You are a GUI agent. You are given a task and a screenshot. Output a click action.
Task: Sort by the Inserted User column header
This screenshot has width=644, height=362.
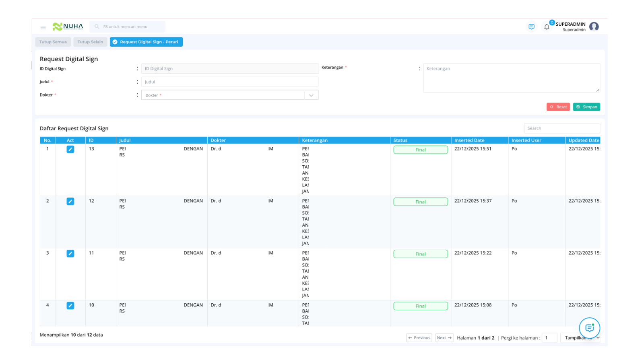tap(537, 140)
